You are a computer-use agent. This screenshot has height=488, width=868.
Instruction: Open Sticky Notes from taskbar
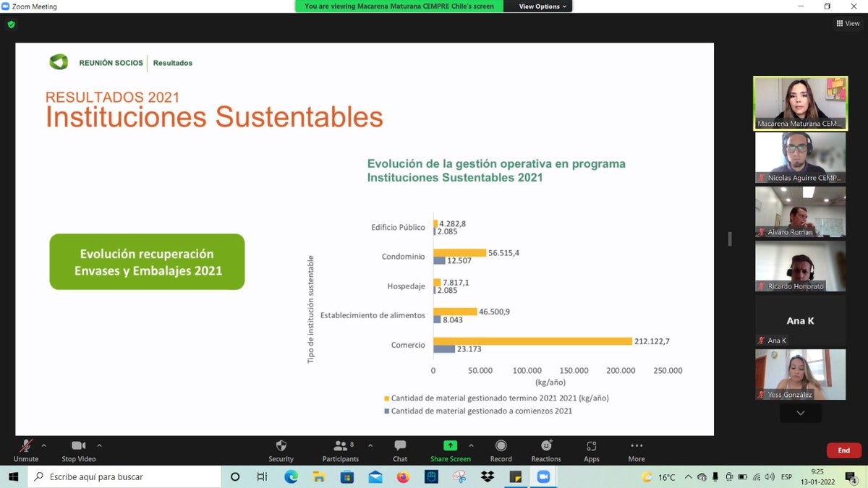point(516,476)
